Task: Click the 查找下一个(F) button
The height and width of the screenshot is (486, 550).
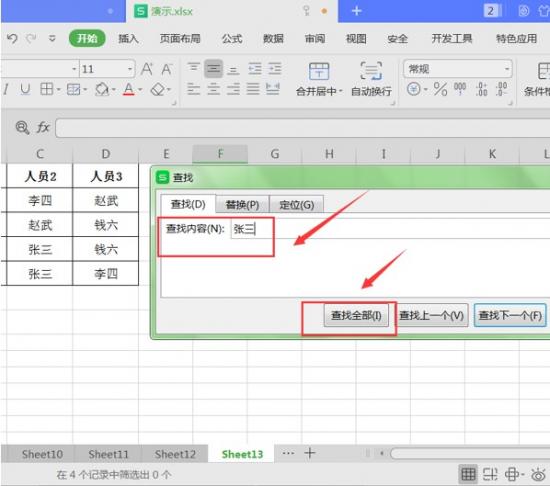Action: pos(510,316)
